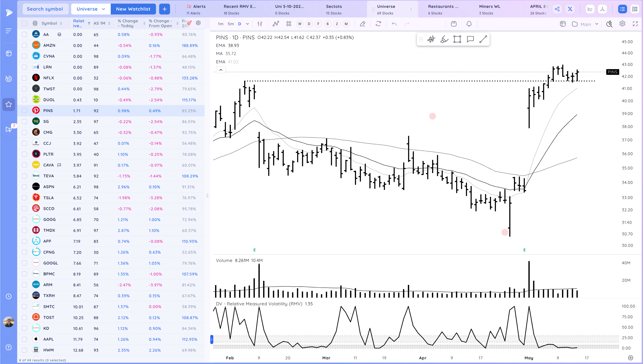The height and width of the screenshot is (364, 643).
Task: Select the candlestick pattern drawing tool
Action: point(431,39)
